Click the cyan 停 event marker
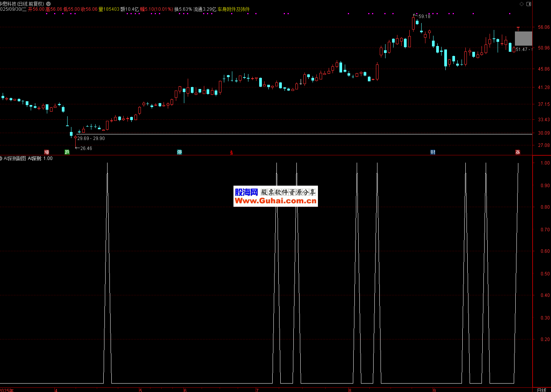551x392 pixels. click(179, 152)
